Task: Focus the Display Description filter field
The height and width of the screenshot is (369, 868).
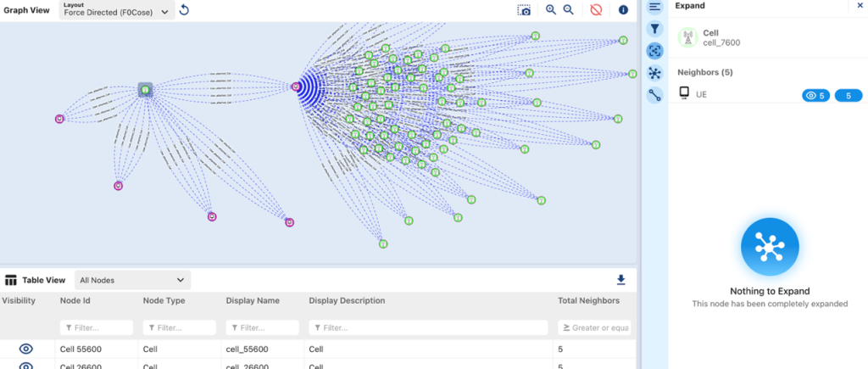Action: 428,328
